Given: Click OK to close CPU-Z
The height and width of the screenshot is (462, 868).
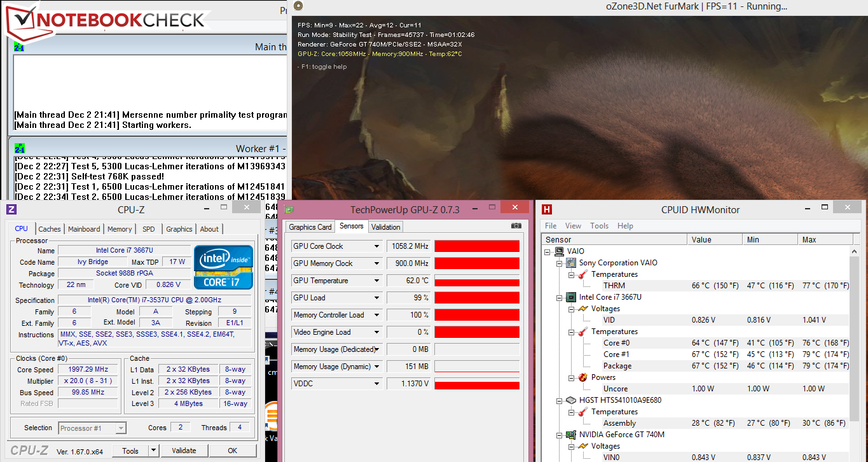Looking at the screenshot, I should pyautogui.click(x=233, y=451).
